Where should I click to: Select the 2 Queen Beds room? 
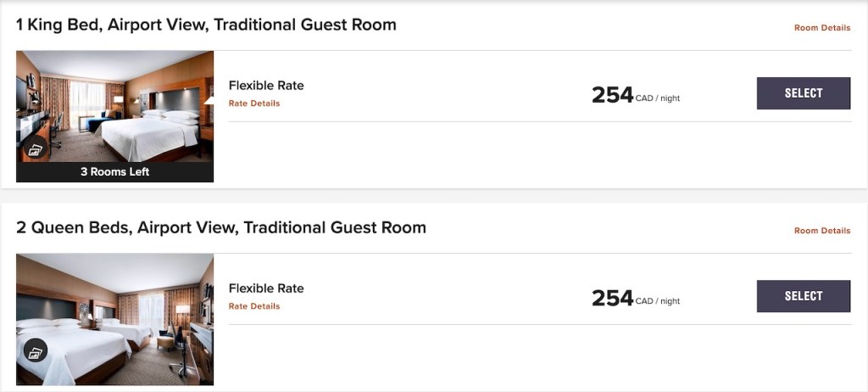pyautogui.click(x=803, y=296)
